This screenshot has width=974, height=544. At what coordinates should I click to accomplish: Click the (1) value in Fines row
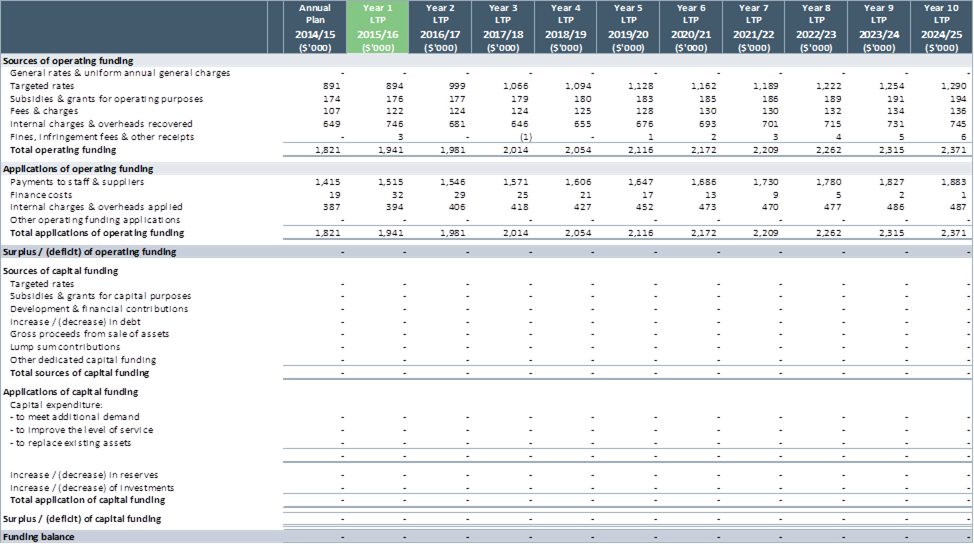526,137
